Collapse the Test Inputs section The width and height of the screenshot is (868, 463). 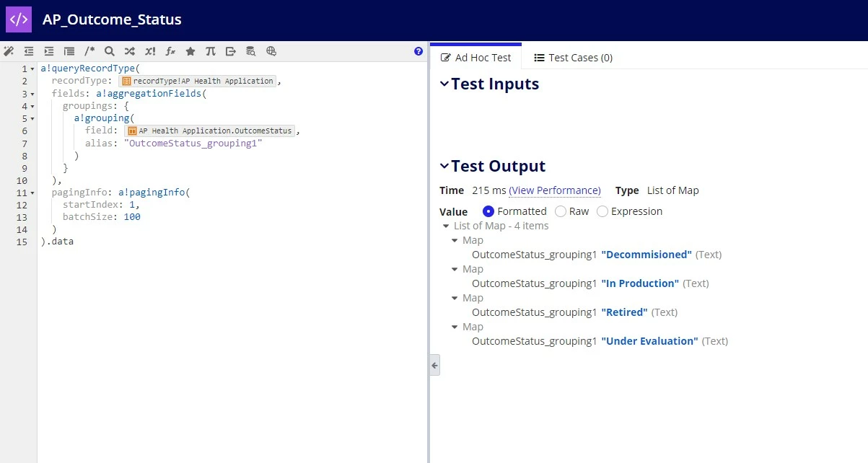pyautogui.click(x=444, y=84)
